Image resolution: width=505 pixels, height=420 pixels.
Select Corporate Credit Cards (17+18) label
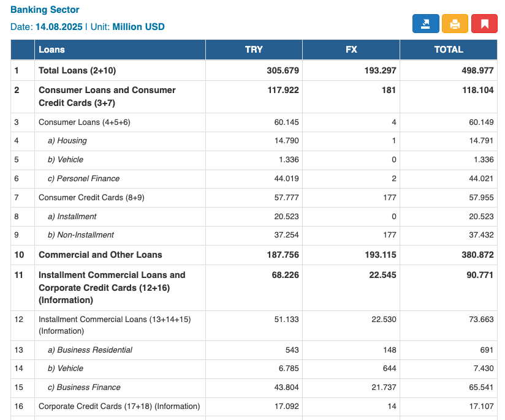[119, 407]
